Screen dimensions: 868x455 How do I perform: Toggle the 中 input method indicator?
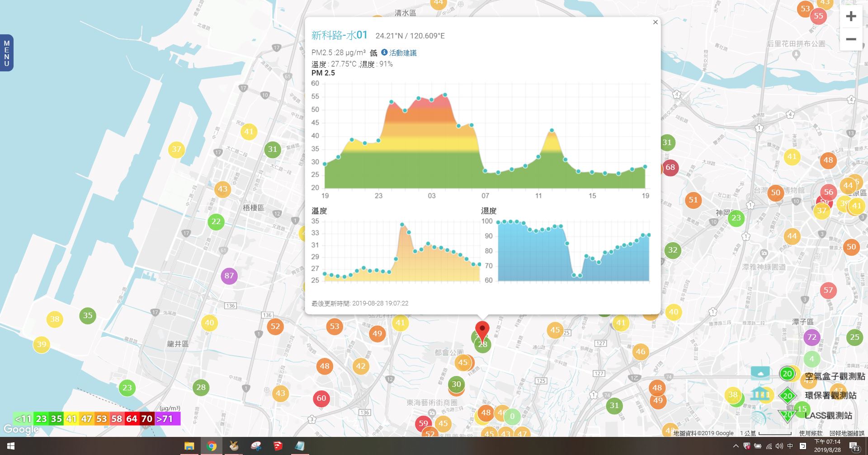pos(790,446)
